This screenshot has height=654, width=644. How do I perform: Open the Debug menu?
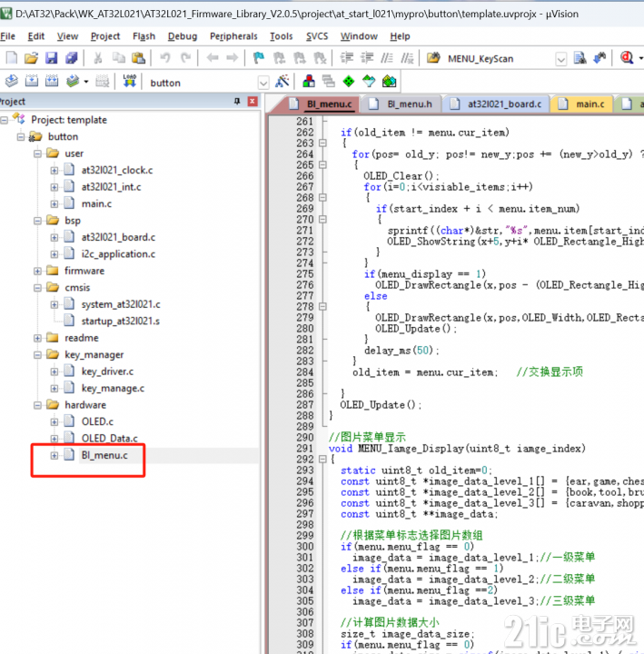click(183, 36)
